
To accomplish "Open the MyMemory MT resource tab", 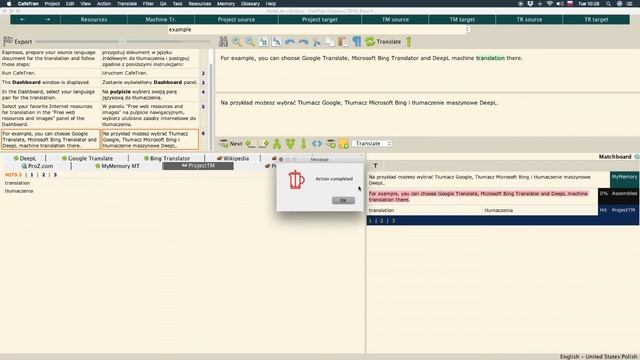I will point(117,166).
